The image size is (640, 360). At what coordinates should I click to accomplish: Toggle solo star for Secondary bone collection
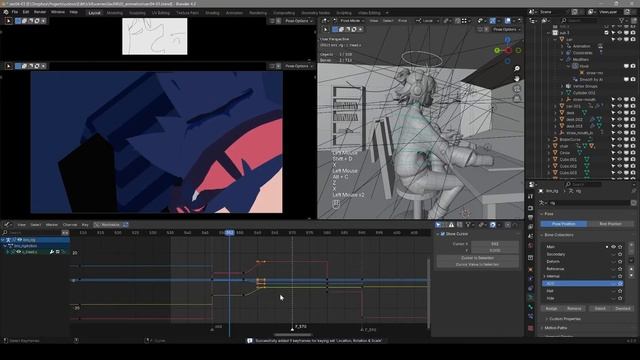tap(620, 254)
